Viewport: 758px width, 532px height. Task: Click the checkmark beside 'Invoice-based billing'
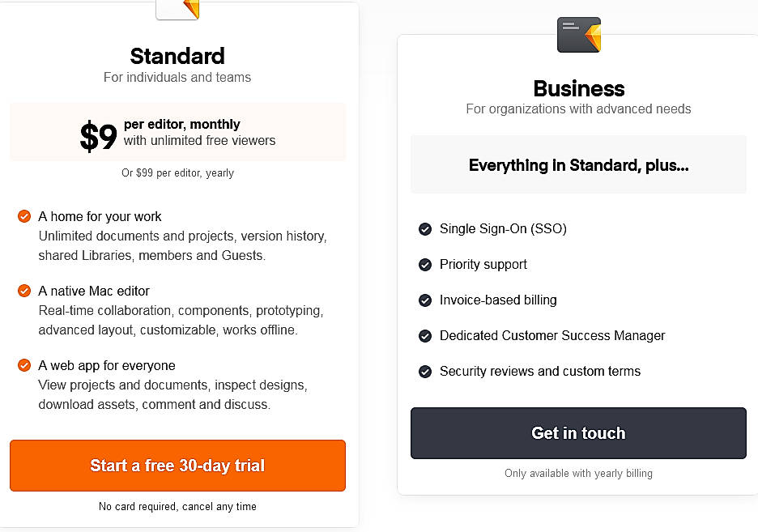(x=425, y=300)
